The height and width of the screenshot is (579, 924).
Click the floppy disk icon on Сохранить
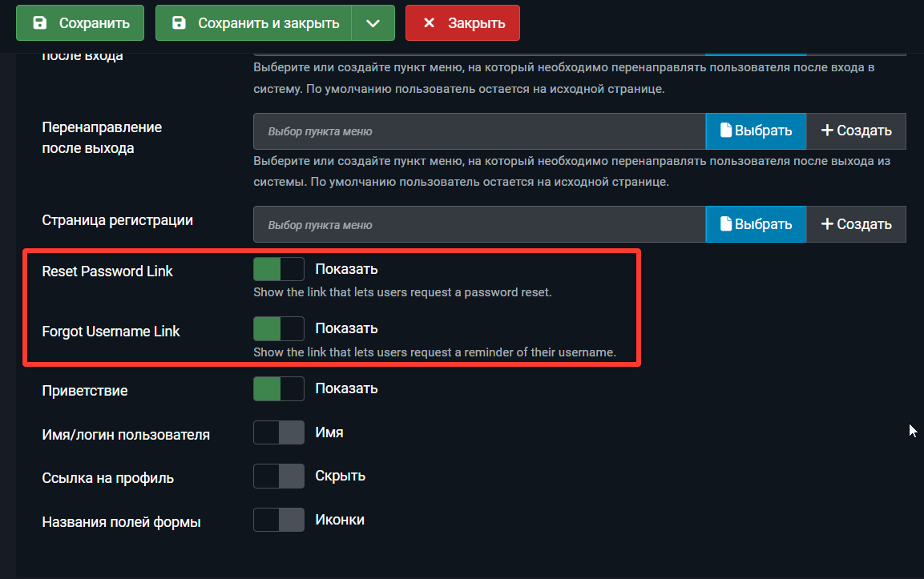click(39, 23)
